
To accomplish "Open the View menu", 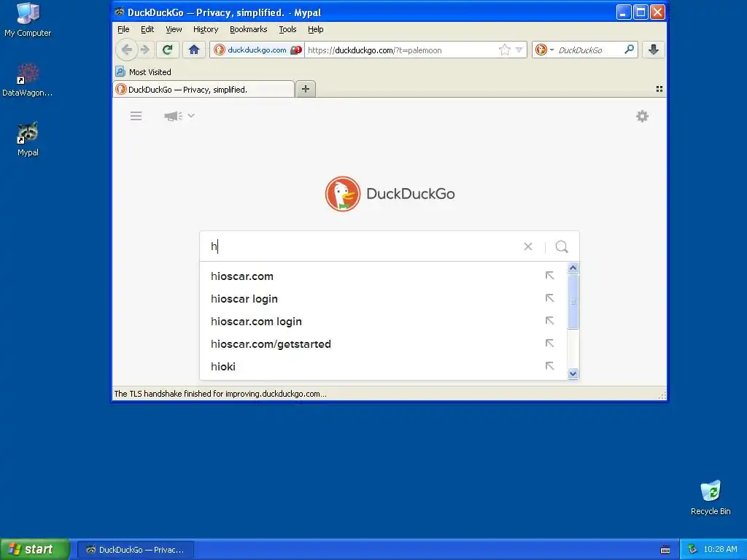I will [174, 29].
